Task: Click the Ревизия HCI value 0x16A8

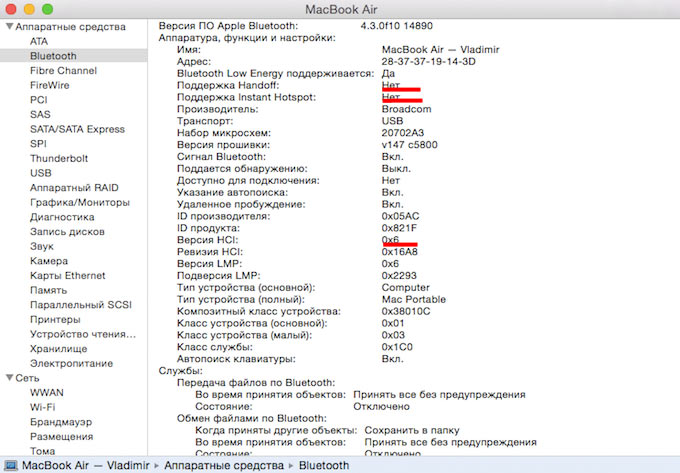Action: coord(399,252)
